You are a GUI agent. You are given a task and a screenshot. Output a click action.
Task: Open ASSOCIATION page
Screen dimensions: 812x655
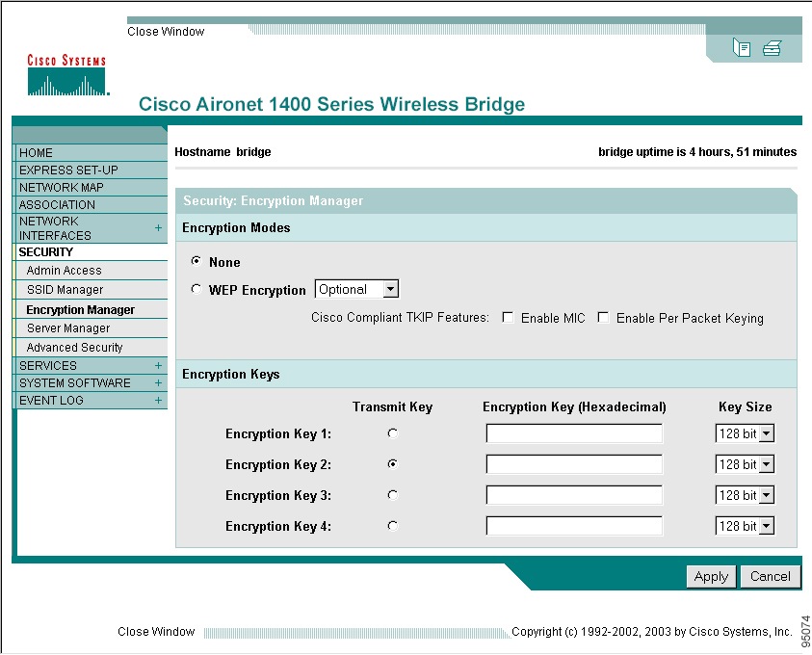91,204
